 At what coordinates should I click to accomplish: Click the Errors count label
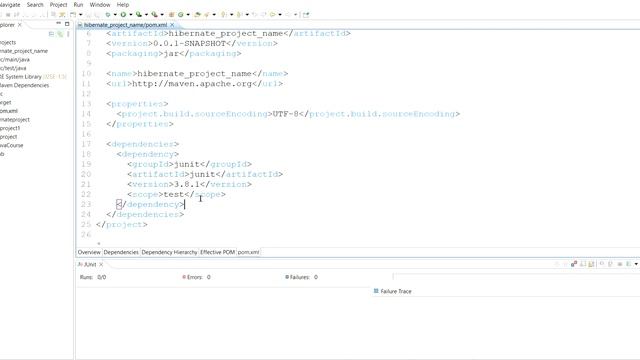pos(196,277)
